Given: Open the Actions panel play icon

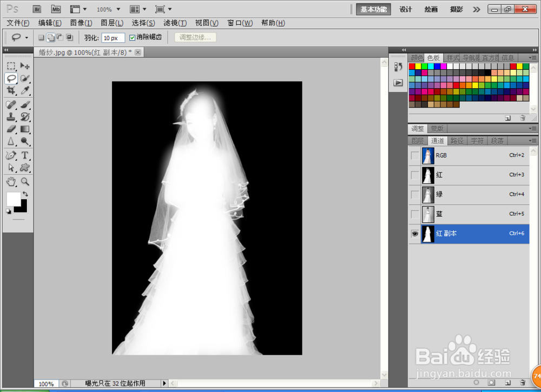Looking at the screenshot, I should tap(398, 83).
